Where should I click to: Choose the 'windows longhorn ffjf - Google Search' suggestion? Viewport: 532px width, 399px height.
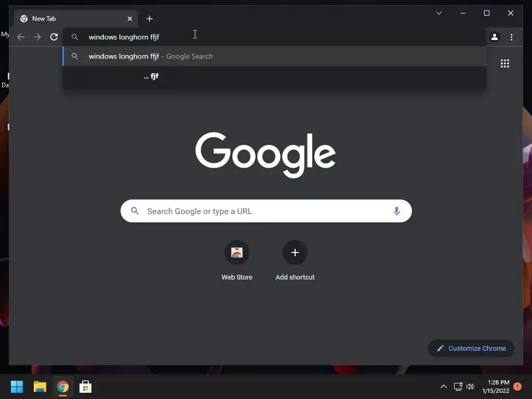[274, 56]
